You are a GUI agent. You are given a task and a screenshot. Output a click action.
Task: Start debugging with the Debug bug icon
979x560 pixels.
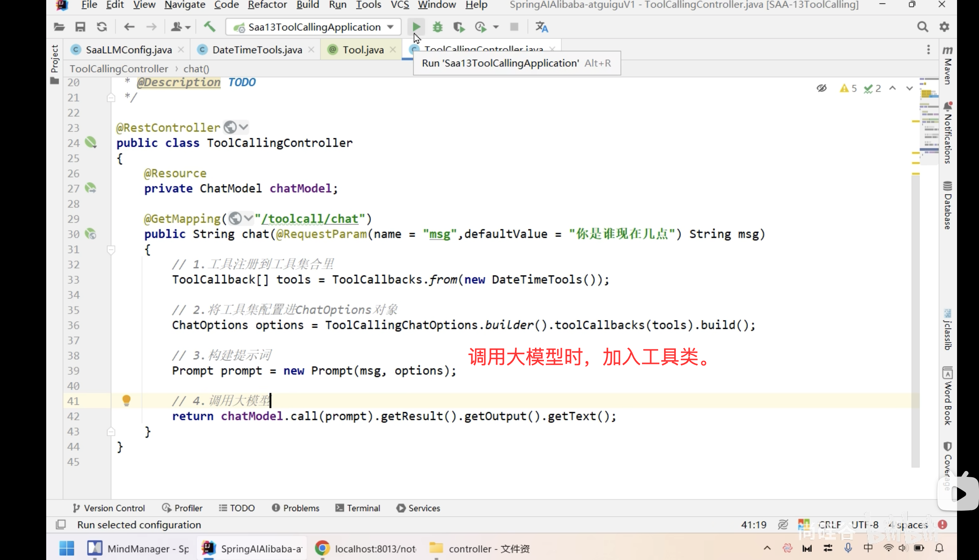click(438, 27)
